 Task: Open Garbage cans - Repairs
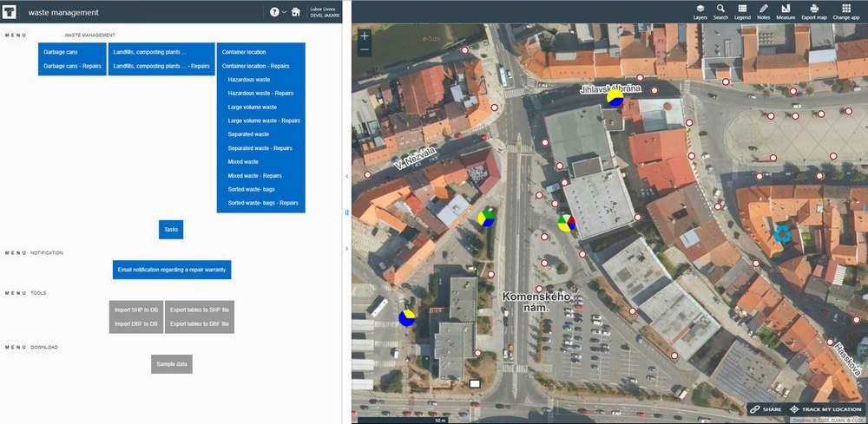[x=72, y=66]
